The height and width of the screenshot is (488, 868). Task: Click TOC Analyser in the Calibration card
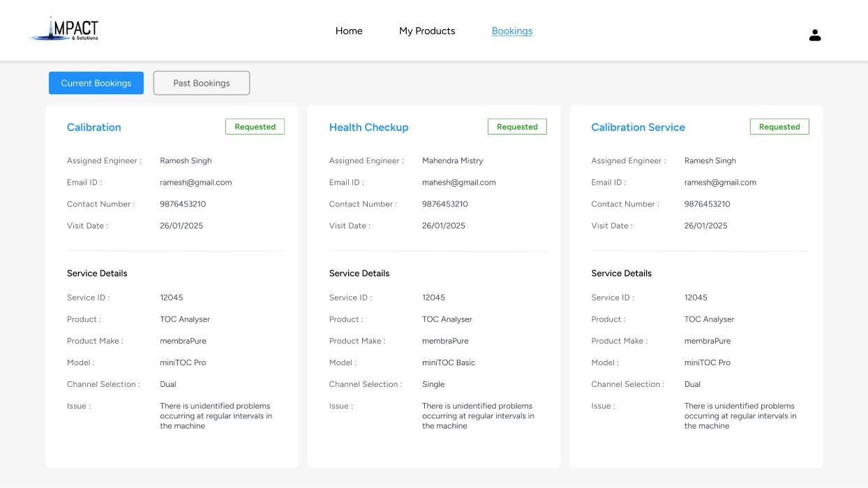[x=185, y=319]
